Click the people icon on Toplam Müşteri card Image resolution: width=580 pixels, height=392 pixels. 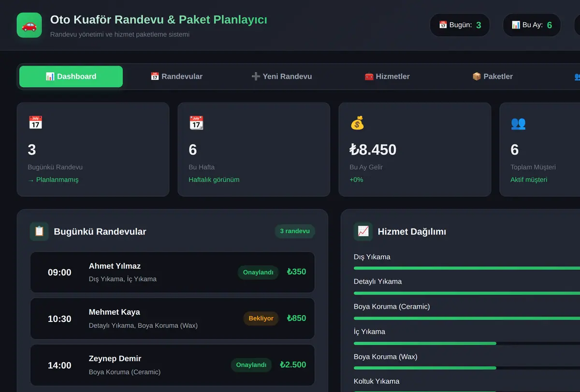tap(518, 123)
